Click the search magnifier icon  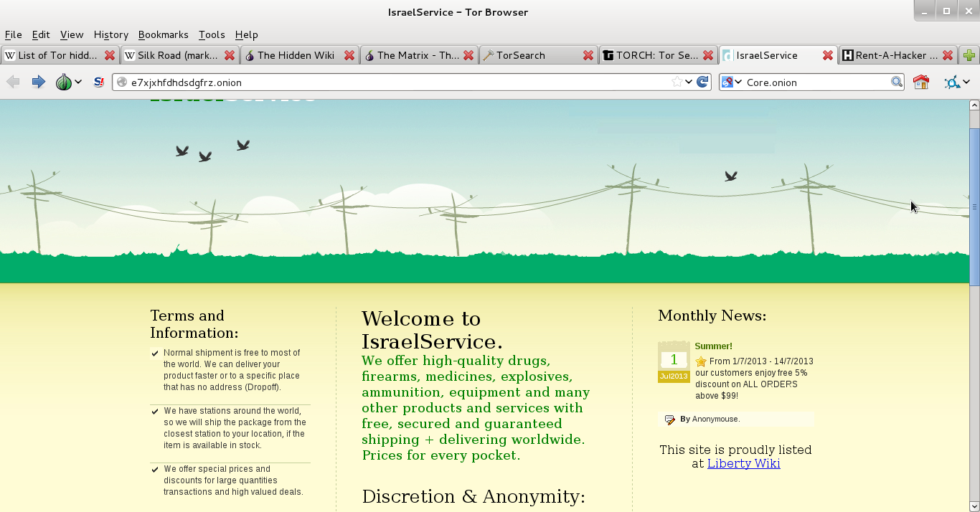point(896,82)
